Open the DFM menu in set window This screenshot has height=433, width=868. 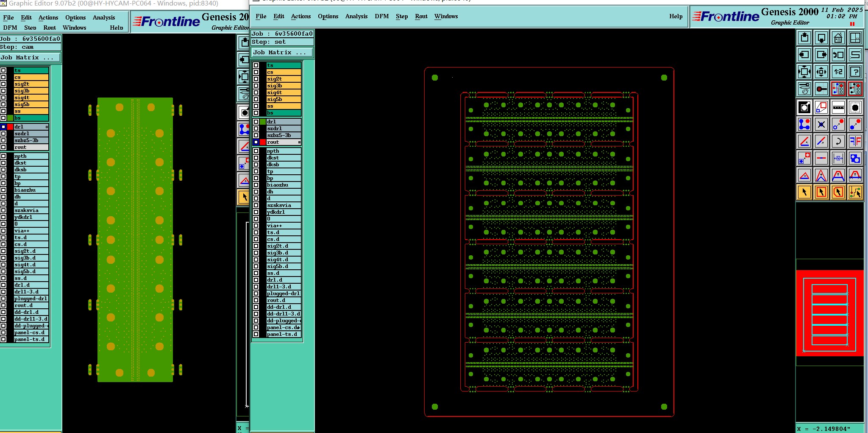382,16
